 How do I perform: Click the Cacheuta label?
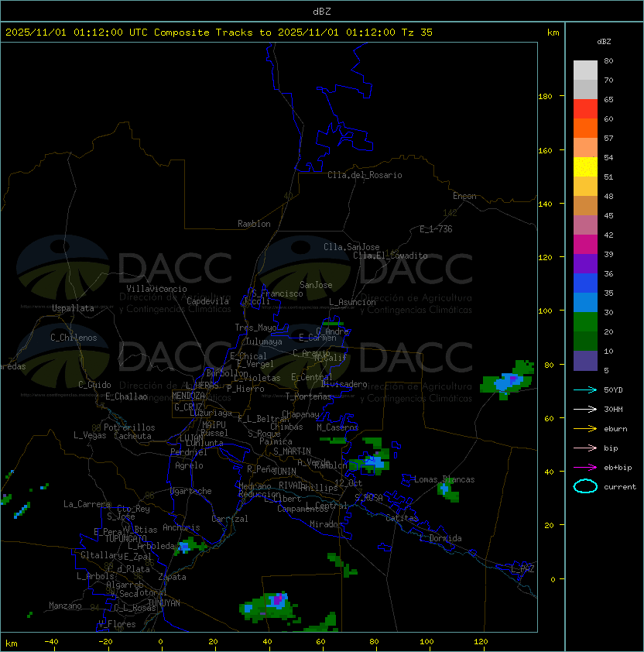[x=132, y=436]
